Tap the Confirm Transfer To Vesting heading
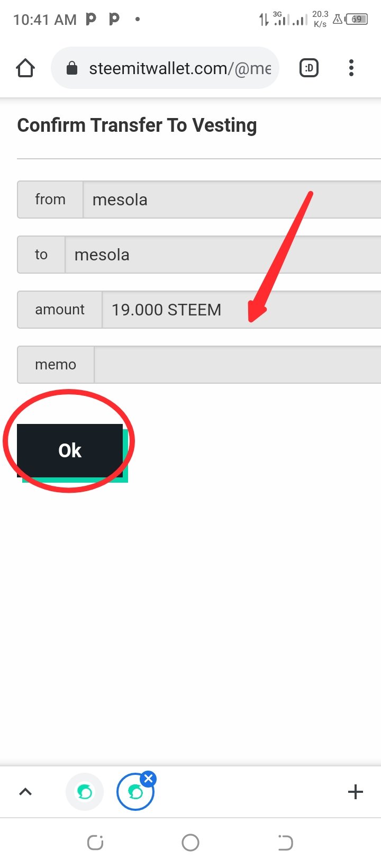Viewport: 381px width, 868px height. [x=137, y=125]
